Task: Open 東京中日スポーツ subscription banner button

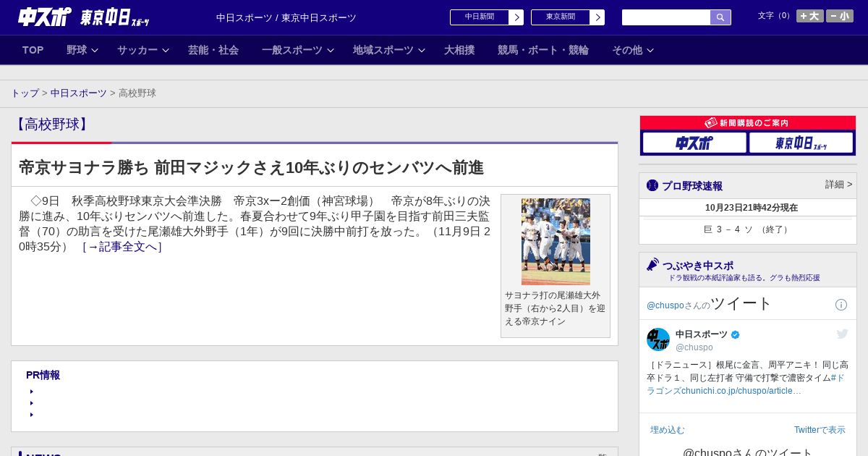Action: coord(801,143)
